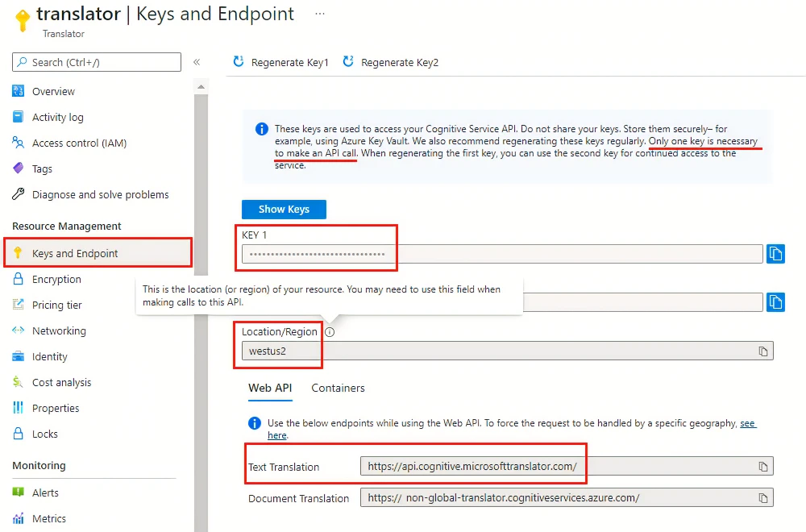Click the Identity icon
The height and width of the screenshot is (532, 806).
coord(18,355)
